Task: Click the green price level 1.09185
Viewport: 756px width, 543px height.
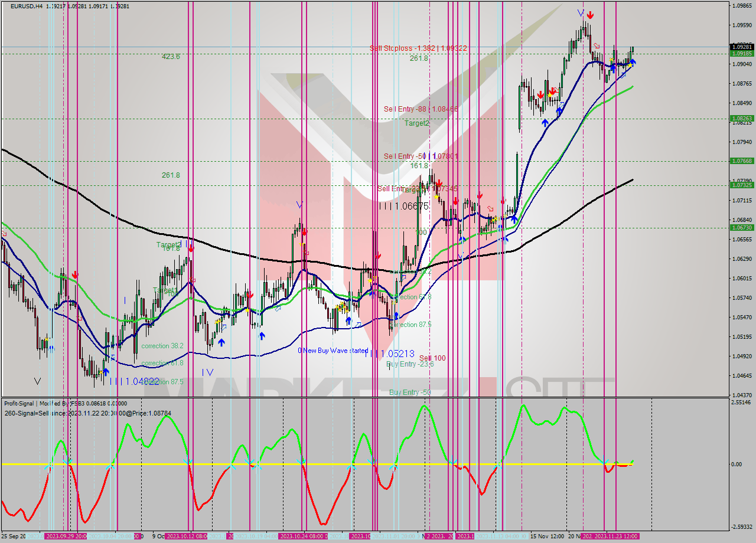Action: point(742,54)
